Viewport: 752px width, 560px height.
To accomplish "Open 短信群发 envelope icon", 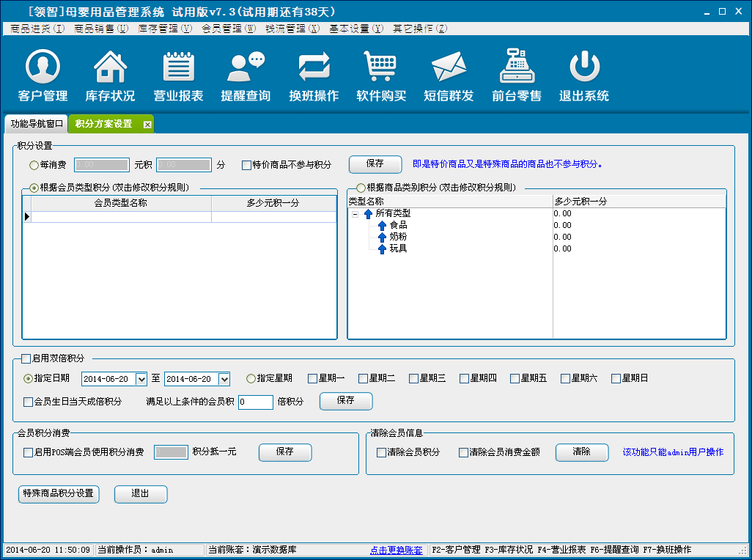I will (449, 67).
